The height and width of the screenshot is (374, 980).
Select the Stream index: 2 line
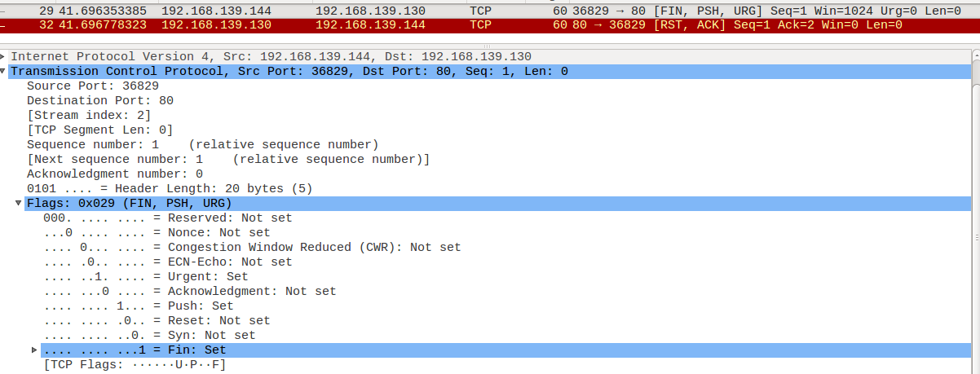pyautogui.click(x=89, y=116)
